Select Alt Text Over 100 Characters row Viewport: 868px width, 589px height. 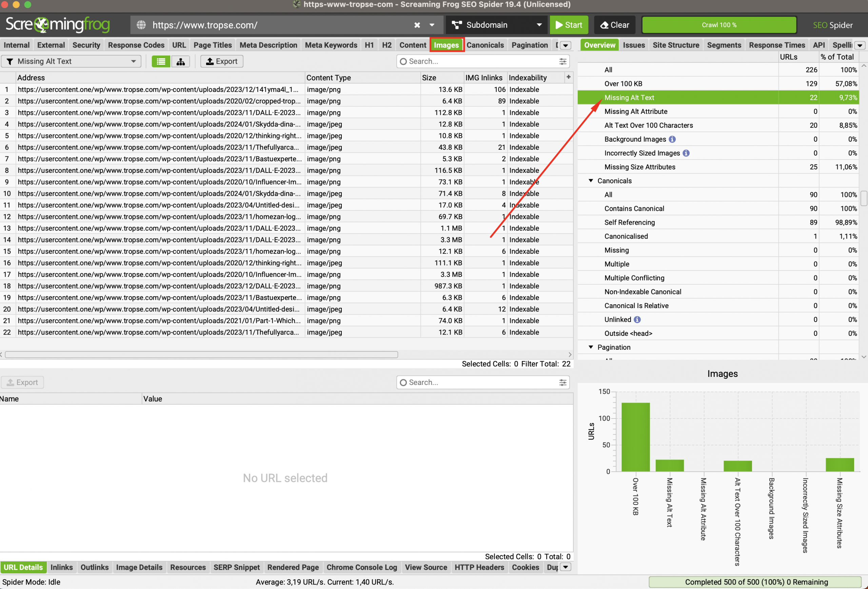pyautogui.click(x=718, y=125)
